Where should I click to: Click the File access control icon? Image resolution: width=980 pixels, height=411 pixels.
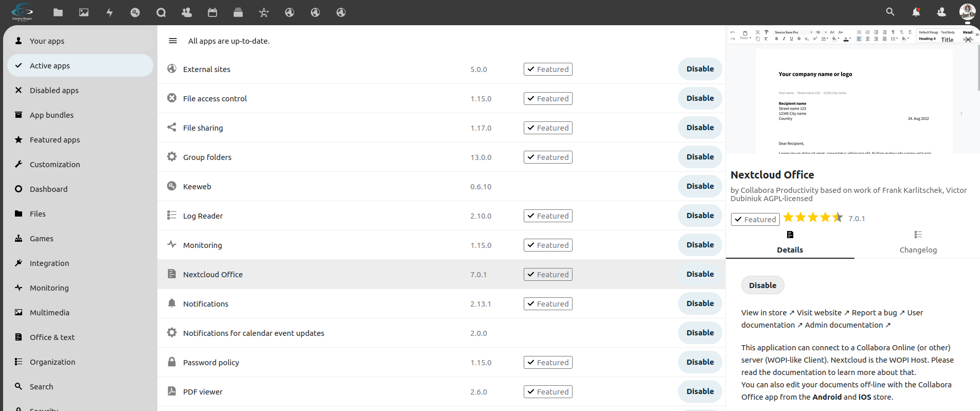[x=172, y=98]
